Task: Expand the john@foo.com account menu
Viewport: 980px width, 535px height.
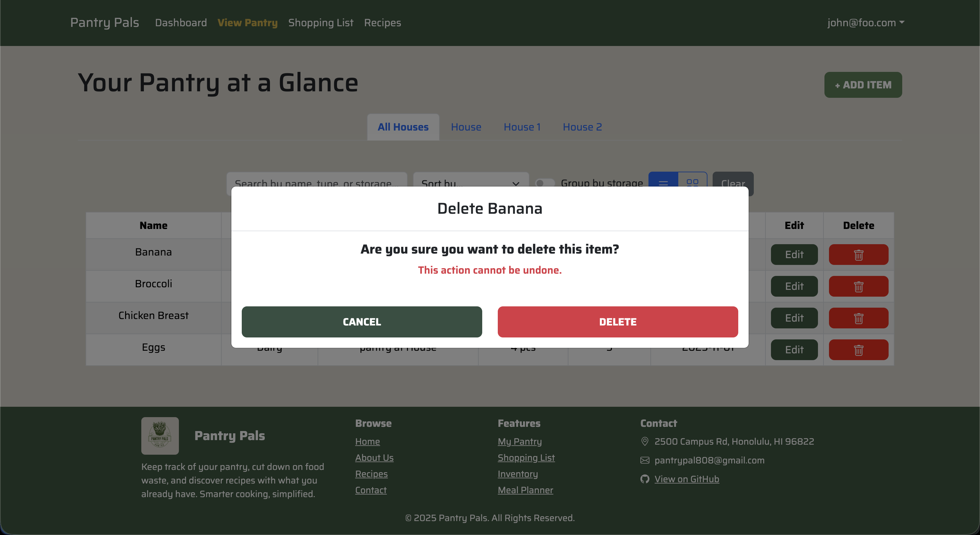Action: (x=866, y=22)
